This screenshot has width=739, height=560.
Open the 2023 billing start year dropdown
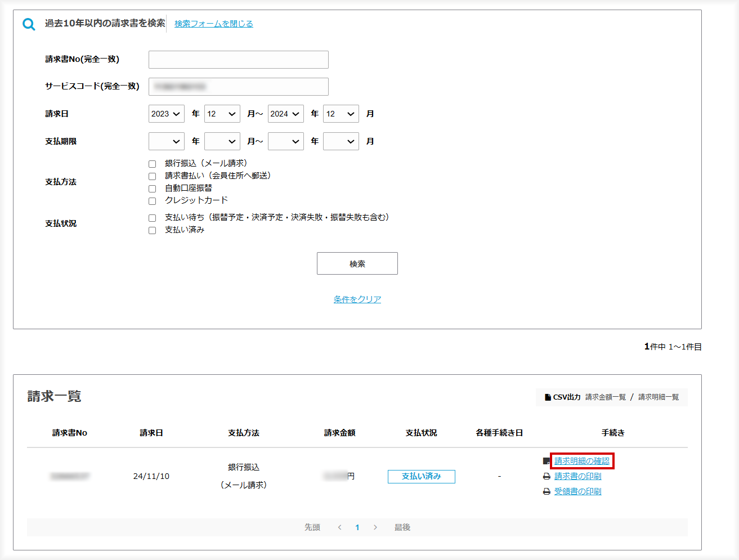click(x=166, y=113)
